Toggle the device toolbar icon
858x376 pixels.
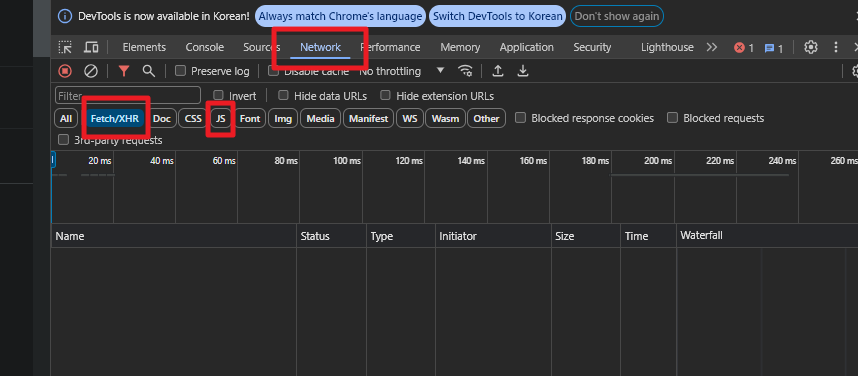[91, 48]
